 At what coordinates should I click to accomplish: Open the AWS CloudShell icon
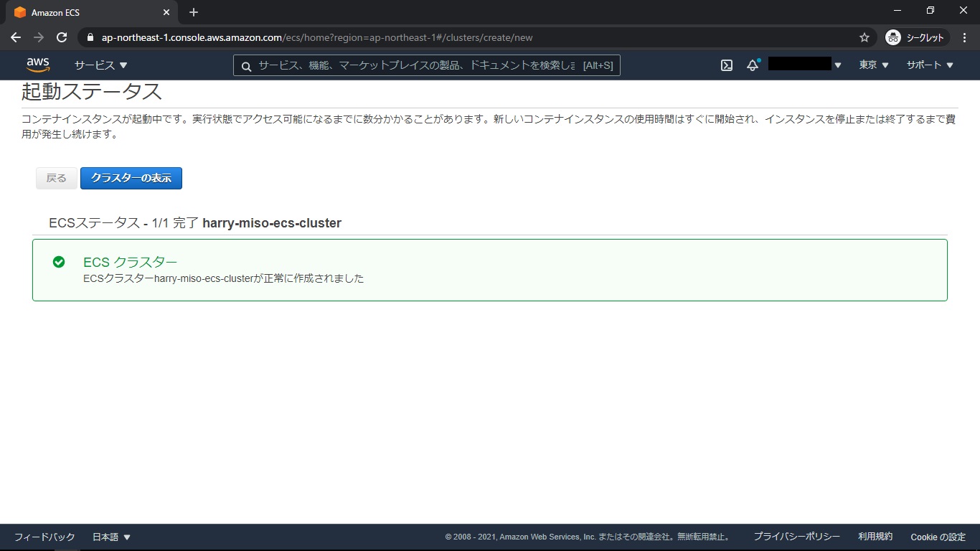coord(727,65)
